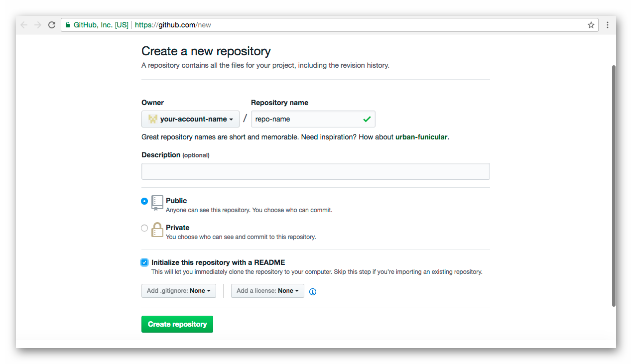The image size is (632, 364).
Task: Focus the Description text field
Action: (x=316, y=171)
